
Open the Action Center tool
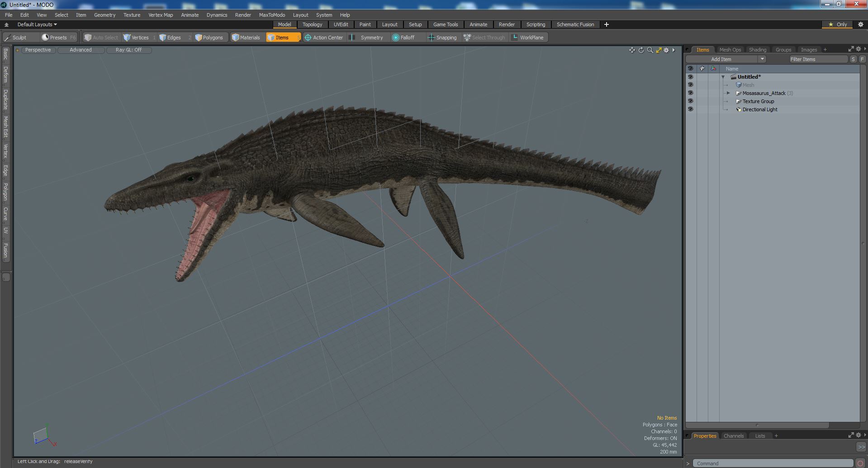coord(323,38)
